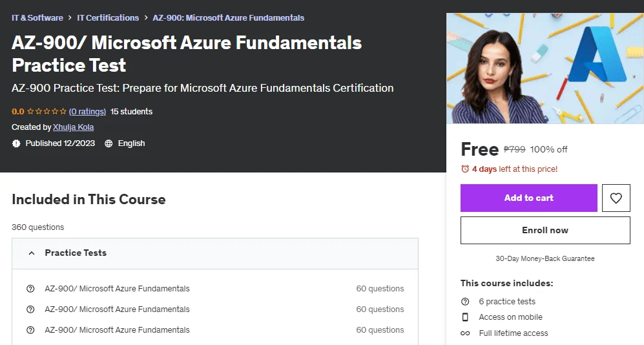Click the 6 practice tests question icon
The width and height of the screenshot is (644, 345).
tap(465, 302)
